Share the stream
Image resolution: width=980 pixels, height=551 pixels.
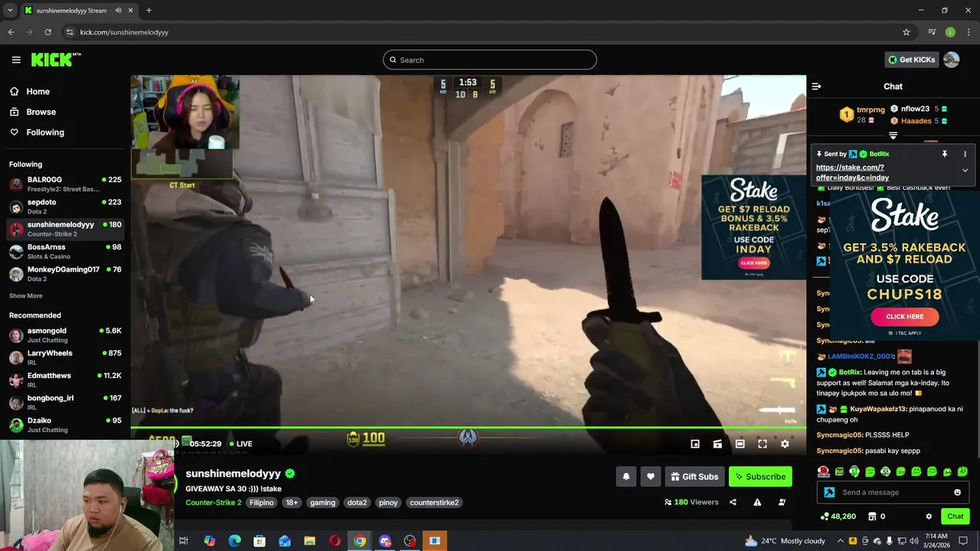pos(733,502)
